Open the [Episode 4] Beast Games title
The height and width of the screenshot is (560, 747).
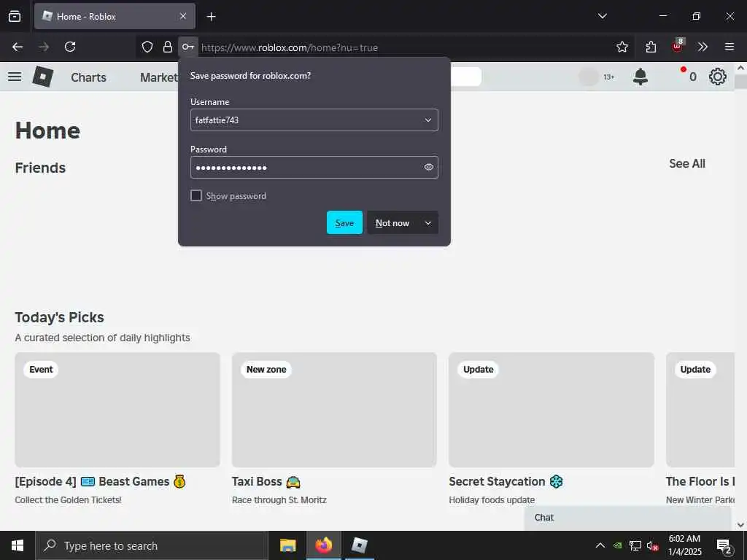[100, 481]
